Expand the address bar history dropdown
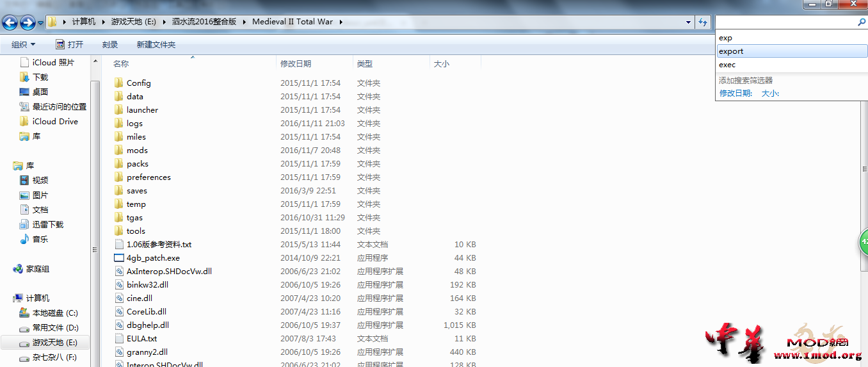The height and width of the screenshot is (367, 868). pos(689,22)
